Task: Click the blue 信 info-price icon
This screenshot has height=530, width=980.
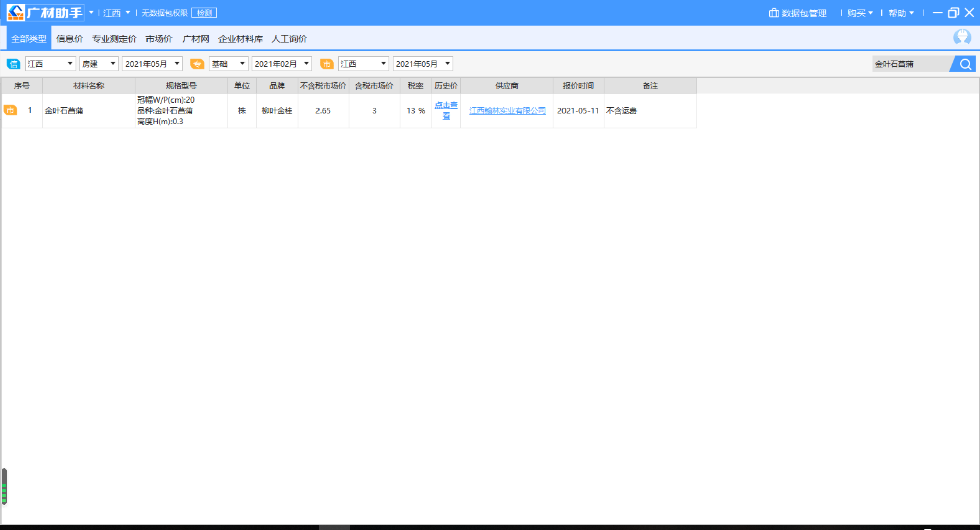Action: click(13, 64)
